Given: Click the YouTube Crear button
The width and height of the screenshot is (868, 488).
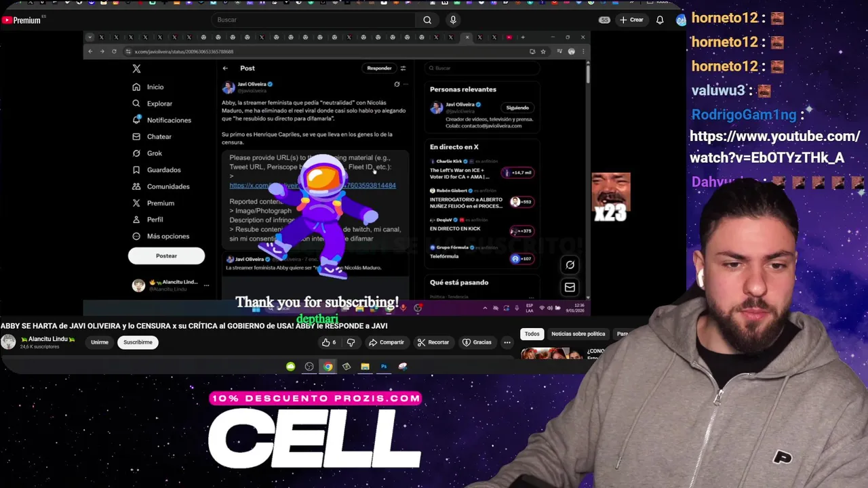Looking at the screenshot, I should coord(631,20).
